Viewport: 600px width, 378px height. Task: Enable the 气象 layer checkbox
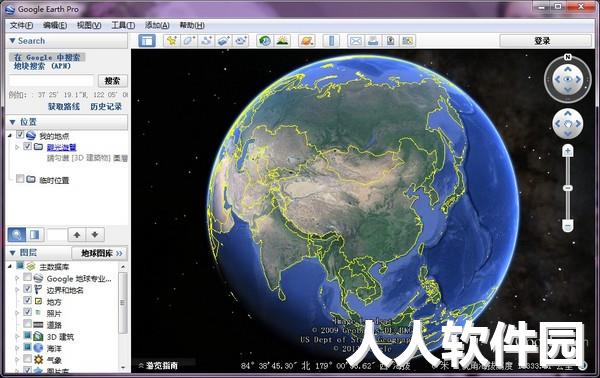(x=27, y=359)
